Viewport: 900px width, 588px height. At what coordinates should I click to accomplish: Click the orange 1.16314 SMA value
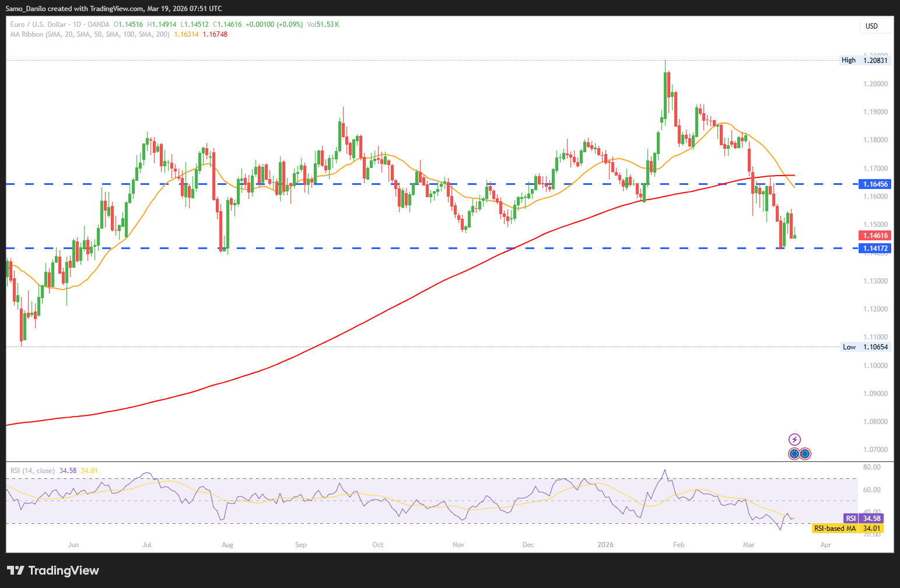coord(187,34)
